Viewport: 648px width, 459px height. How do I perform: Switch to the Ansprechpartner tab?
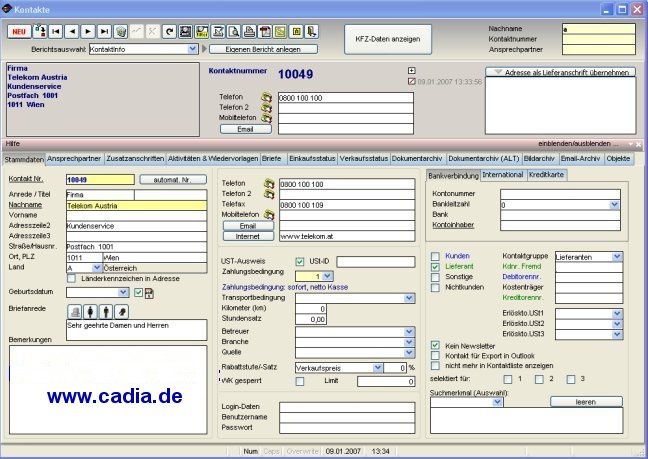coord(74,159)
